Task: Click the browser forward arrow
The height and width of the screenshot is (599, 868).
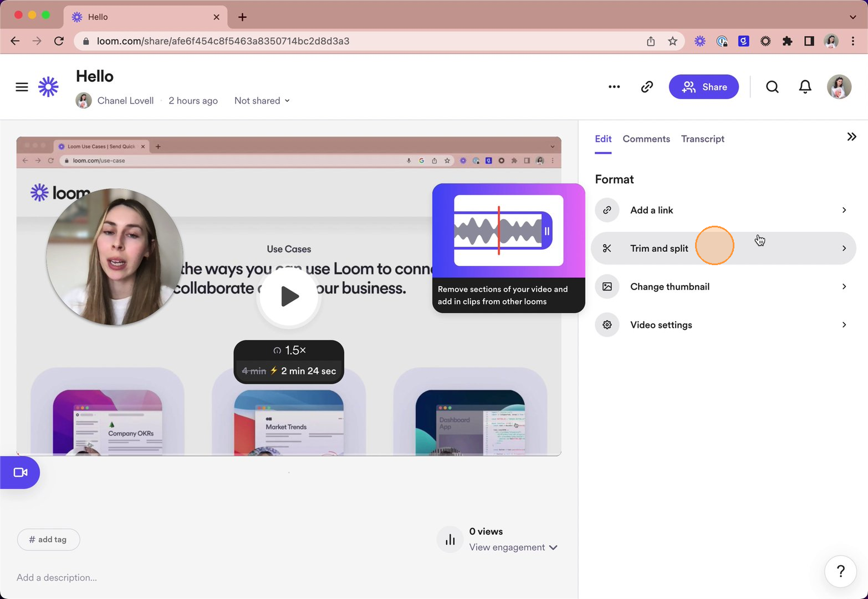Action: click(37, 41)
